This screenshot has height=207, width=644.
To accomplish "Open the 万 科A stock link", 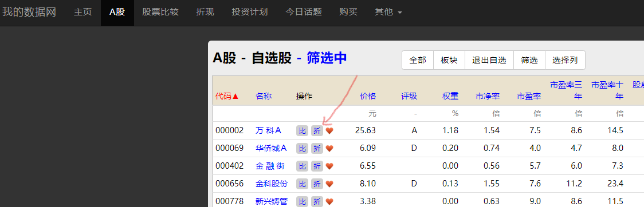I will click(x=268, y=131).
